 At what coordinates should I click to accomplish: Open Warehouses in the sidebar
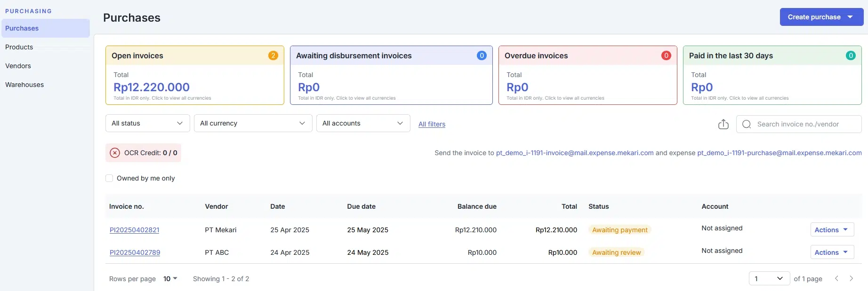tap(24, 85)
